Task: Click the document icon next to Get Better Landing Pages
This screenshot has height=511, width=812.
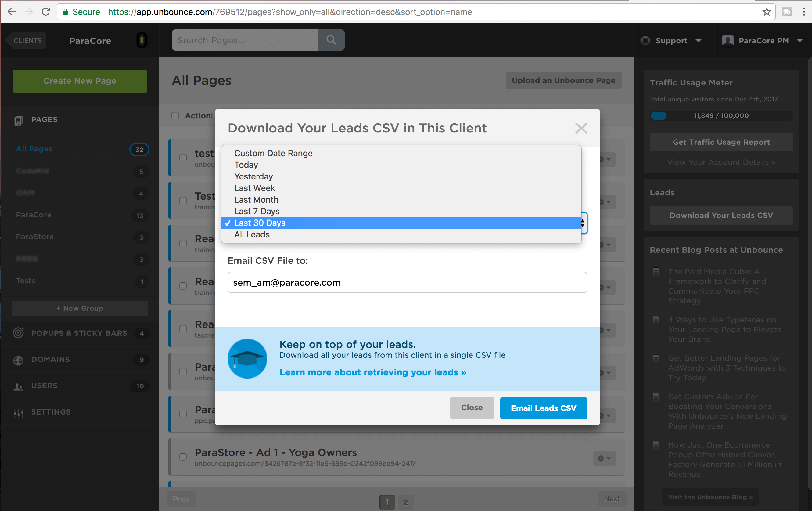Action: click(656, 358)
